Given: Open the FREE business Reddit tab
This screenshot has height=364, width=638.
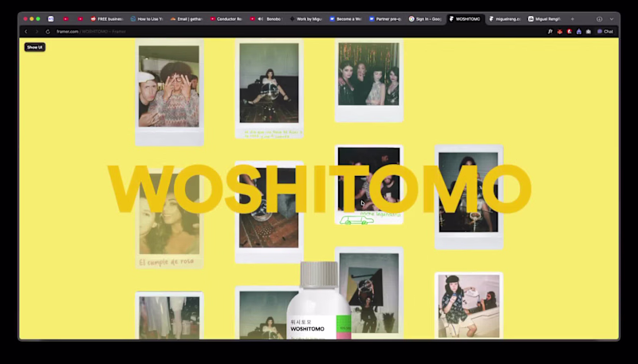Looking at the screenshot, I should [x=107, y=18].
